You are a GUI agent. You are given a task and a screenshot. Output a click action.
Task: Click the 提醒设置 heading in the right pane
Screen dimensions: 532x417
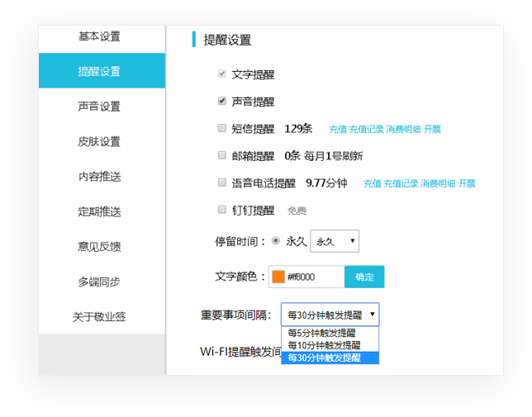(x=227, y=40)
